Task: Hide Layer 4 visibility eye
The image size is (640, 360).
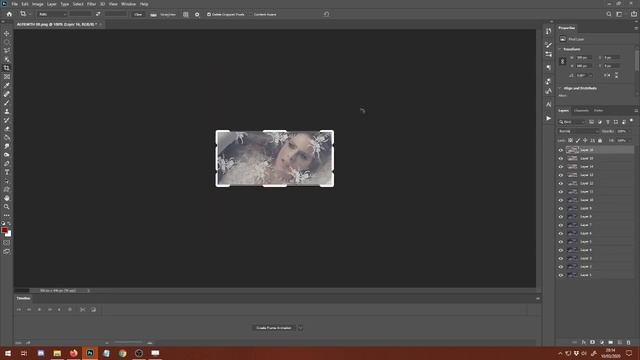Action: tap(560, 250)
